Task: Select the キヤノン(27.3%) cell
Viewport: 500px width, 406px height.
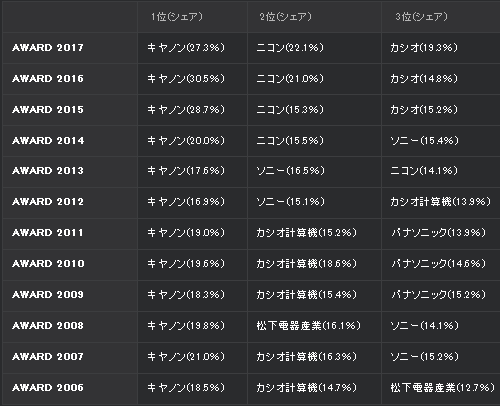Action: coord(186,48)
